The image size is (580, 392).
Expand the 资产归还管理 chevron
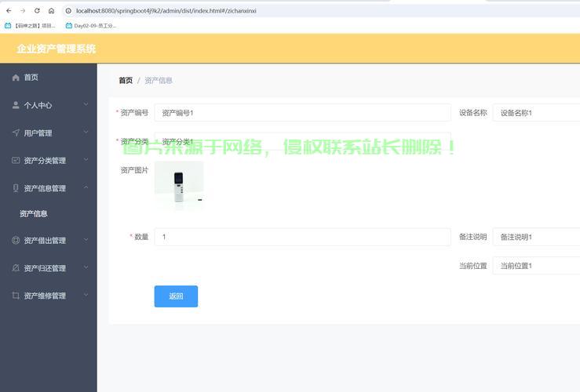[86, 267]
